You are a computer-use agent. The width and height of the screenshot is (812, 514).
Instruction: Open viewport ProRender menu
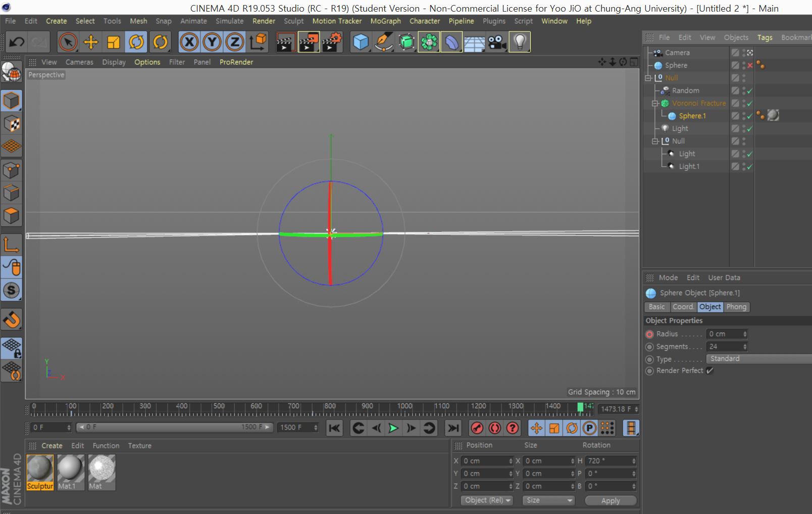[236, 62]
